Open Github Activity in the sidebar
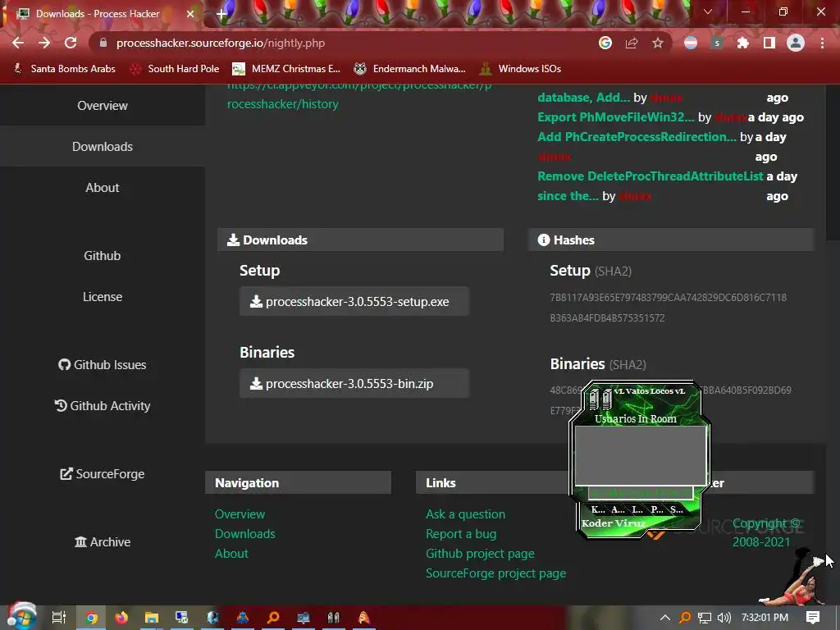 103,406
